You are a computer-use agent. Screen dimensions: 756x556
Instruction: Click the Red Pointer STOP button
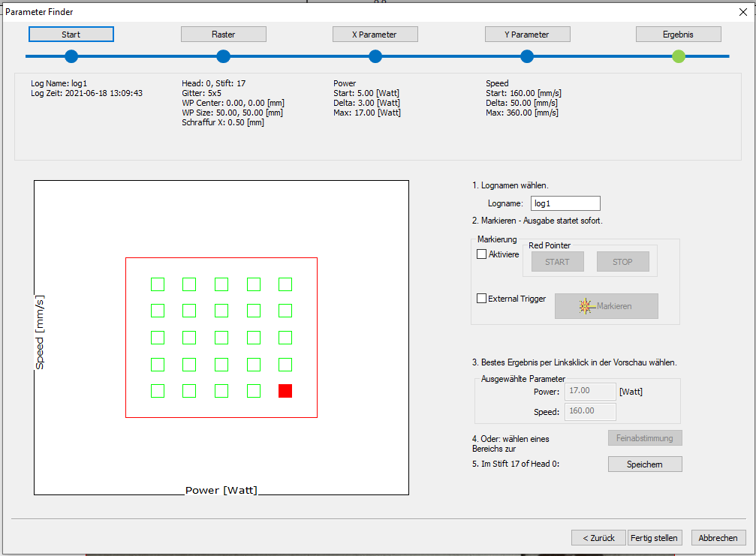pyautogui.click(x=622, y=262)
